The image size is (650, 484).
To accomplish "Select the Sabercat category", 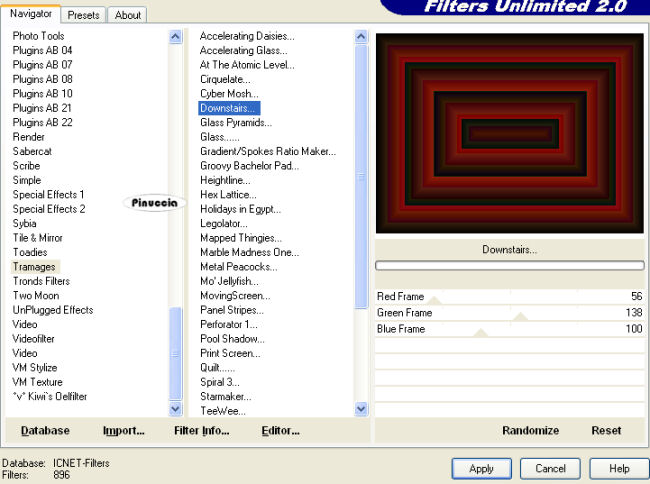I will 32,151.
